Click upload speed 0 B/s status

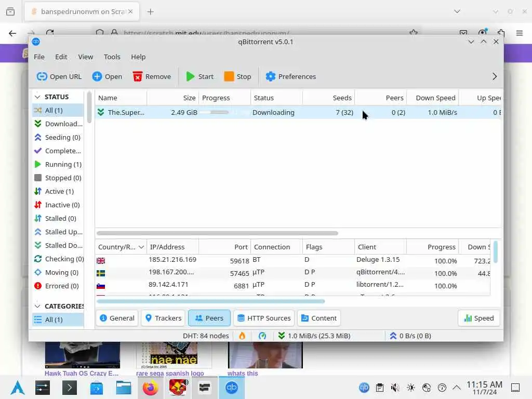coord(410,336)
